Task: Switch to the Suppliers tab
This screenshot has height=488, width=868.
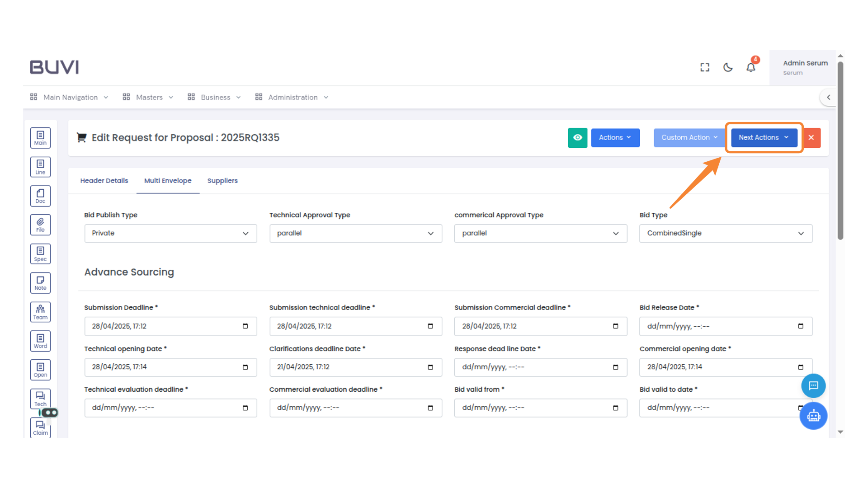Action: coord(222,181)
